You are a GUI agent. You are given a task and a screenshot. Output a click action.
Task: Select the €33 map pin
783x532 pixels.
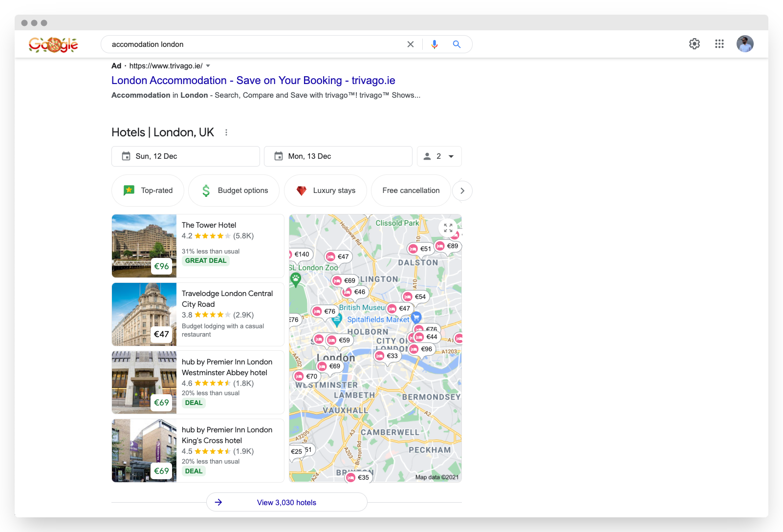(x=387, y=356)
